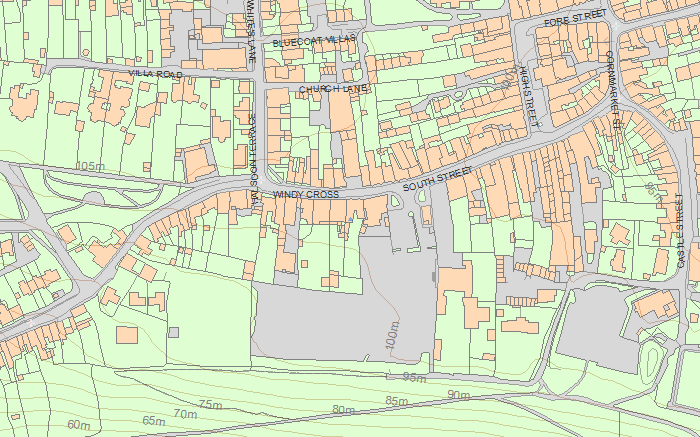The image size is (700, 437).
Task: Select the VILLA ROAD street label
Action: (155, 74)
